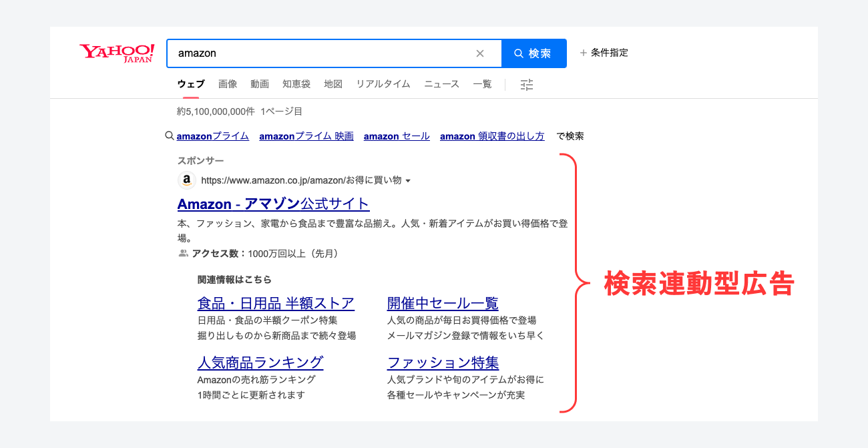Switch to the 動画 tab

260,84
